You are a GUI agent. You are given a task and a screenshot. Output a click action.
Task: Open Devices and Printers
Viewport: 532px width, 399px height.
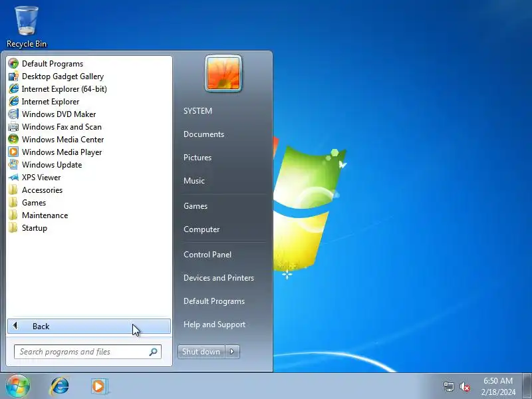(219, 278)
